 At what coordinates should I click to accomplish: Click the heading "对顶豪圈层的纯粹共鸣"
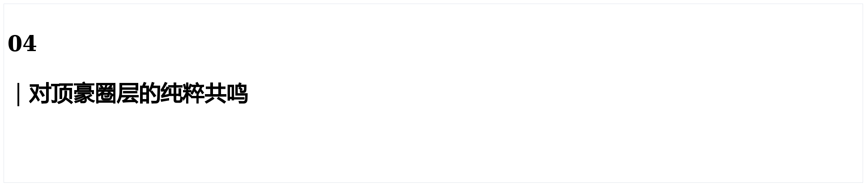pos(138,94)
